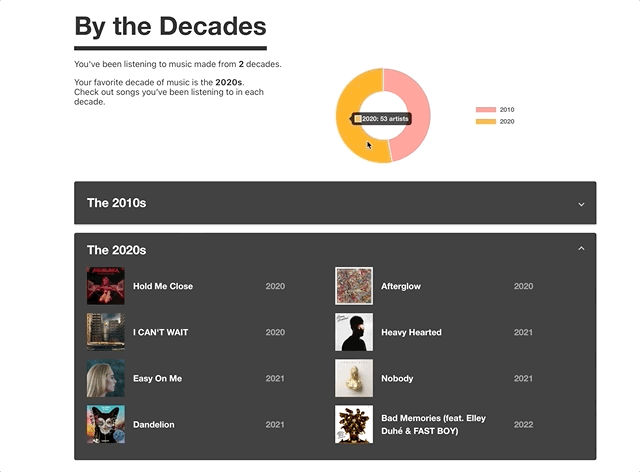Click the Hold Me Close song title
The width and height of the screenshot is (640, 472).
[163, 286]
